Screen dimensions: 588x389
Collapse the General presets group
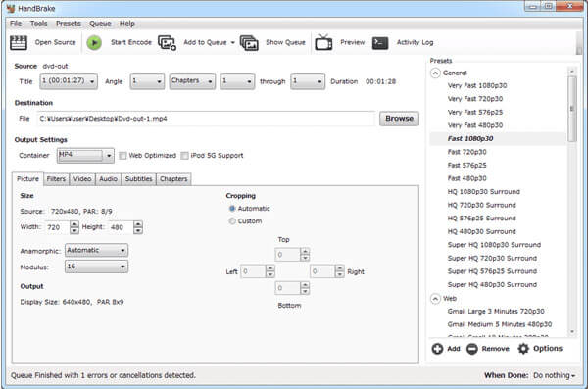[x=435, y=73]
